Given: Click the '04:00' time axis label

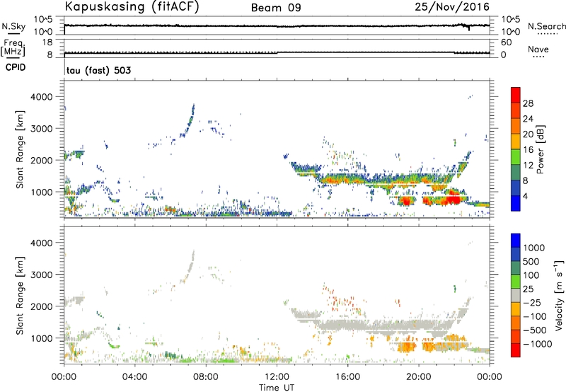Looking at the screenshot, I should (134, 377).
